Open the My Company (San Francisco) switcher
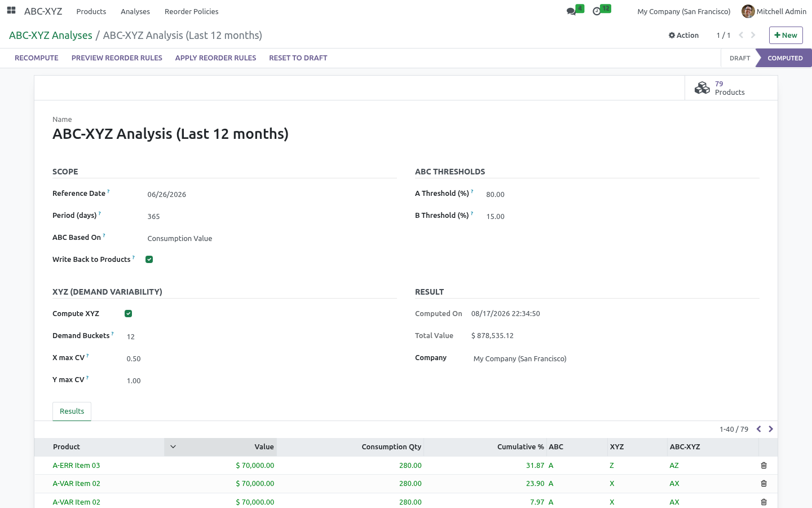This screenshot has height=508, width=812. point(683,11)
